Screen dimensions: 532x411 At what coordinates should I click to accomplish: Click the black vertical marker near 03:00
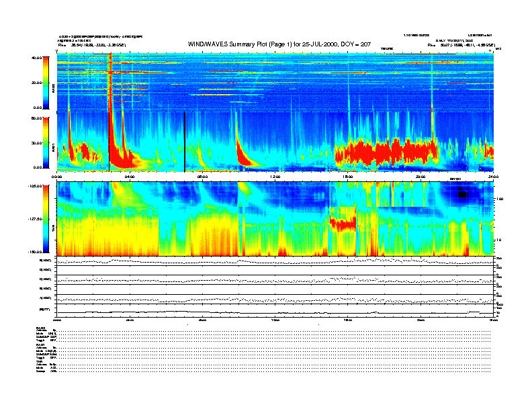coord(109,142)
